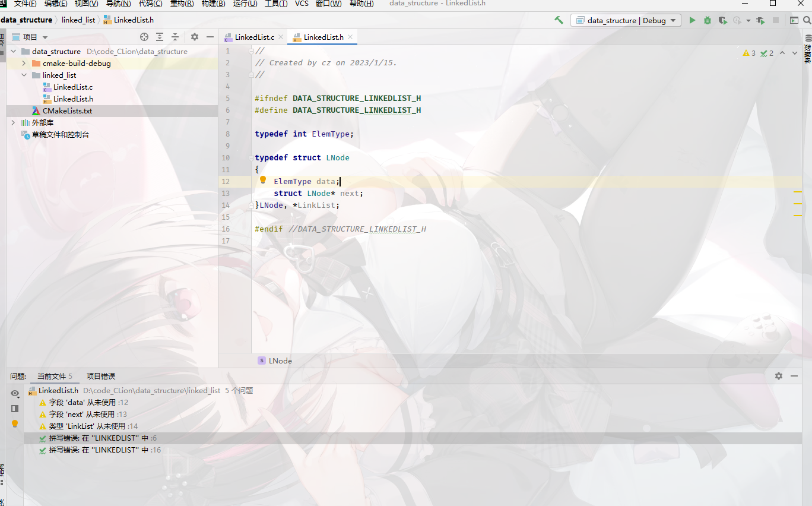Go to previous highlighted problem arrow

pyautogui.click(x=782, y=53)
